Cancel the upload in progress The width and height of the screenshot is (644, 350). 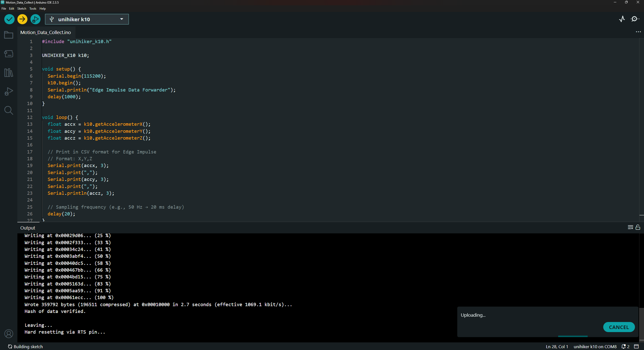click(619, 327)
